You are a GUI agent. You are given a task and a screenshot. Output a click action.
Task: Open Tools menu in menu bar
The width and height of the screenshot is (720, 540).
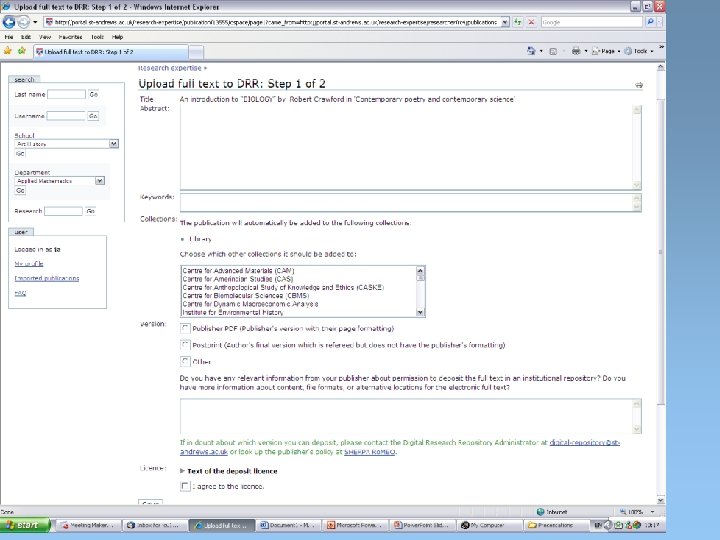coord(97,37)
